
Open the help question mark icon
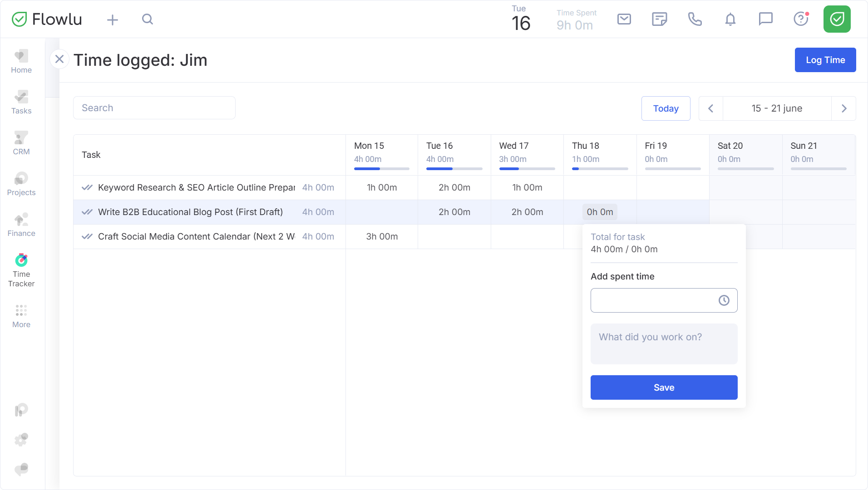pyautogui.click(x=801, y=19)
